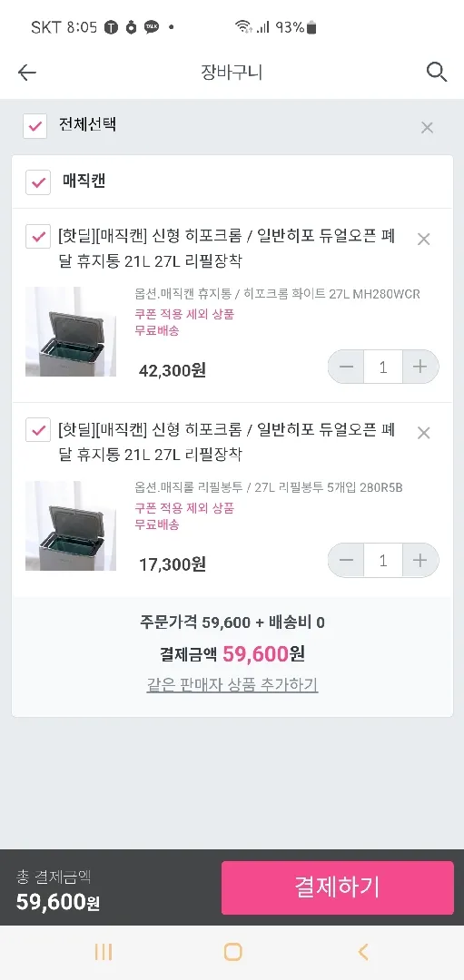Toggle the 전체선택 checkbox
This screenshot has width=464, height=980.
35,125
